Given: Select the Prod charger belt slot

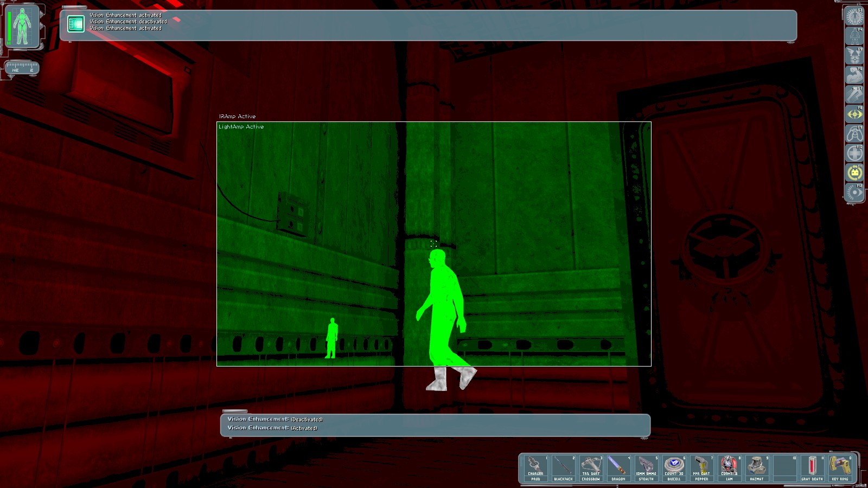Looking at the screenshot, I should (536, 468).
